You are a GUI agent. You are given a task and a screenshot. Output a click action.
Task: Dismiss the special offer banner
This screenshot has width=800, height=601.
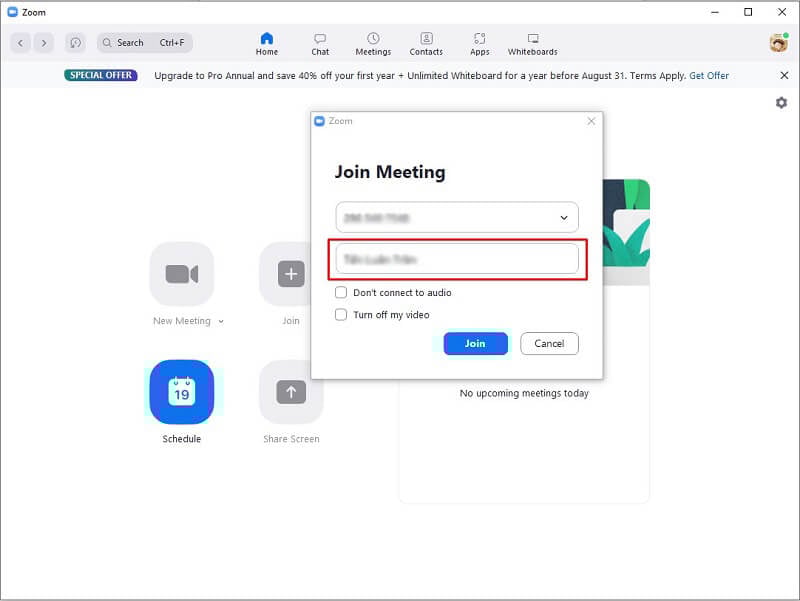tap(784, 76)
